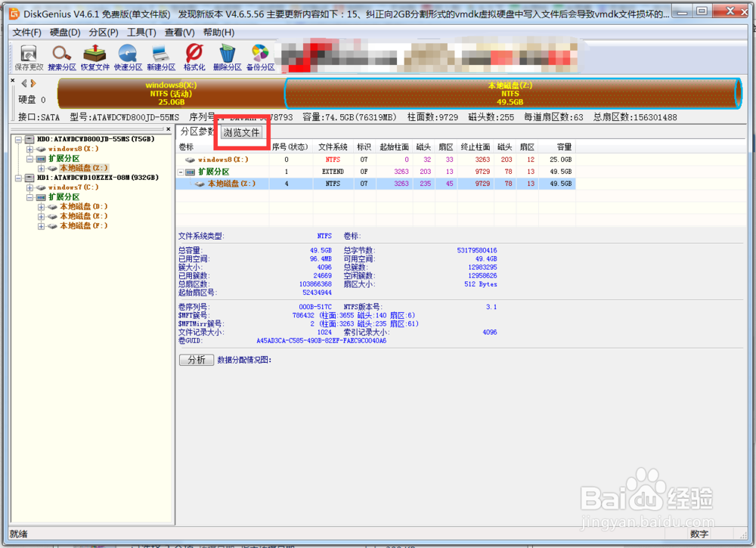Expand 本地磁盘(E:) node in the tree
This screenshot has height=548, width=756.
pos(42,216)
